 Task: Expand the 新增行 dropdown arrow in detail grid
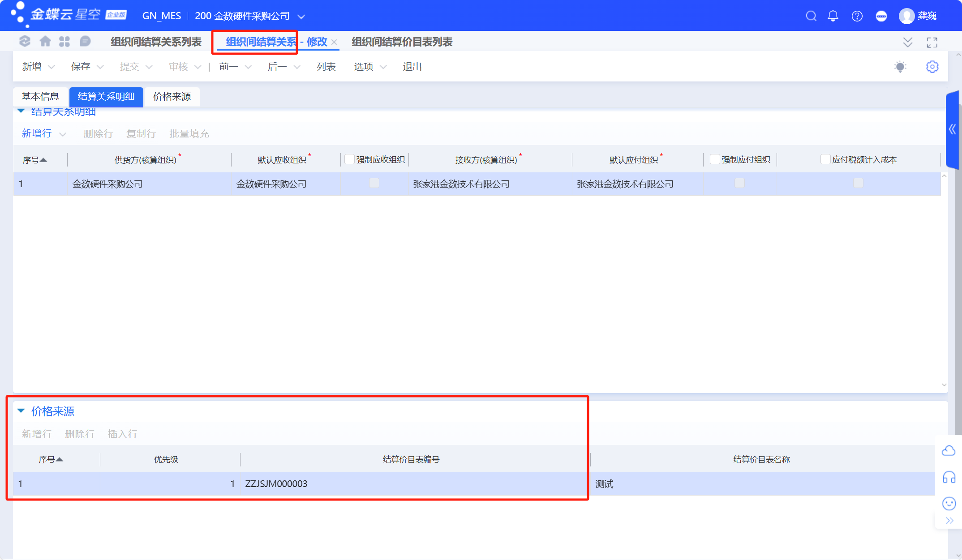[63, 134]
